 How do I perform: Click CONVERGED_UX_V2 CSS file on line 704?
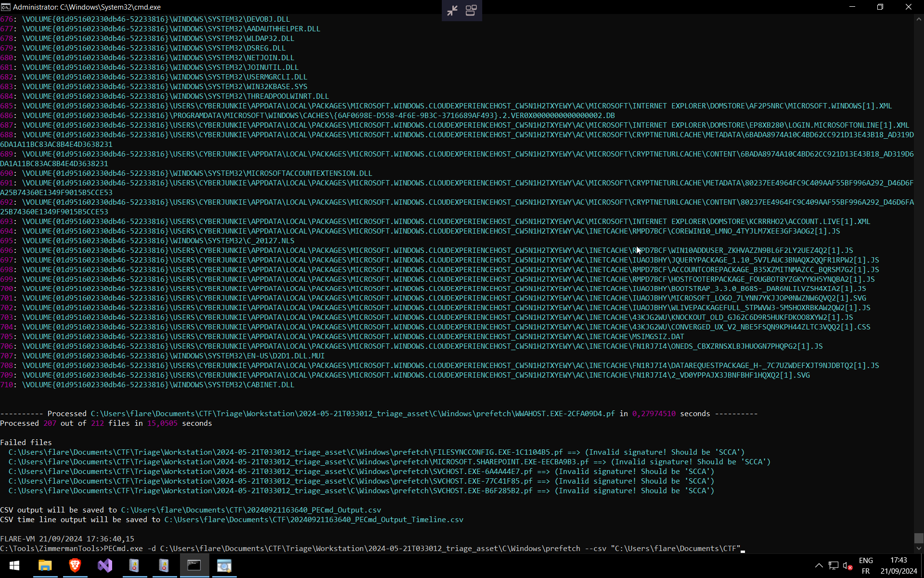(770, 327)
